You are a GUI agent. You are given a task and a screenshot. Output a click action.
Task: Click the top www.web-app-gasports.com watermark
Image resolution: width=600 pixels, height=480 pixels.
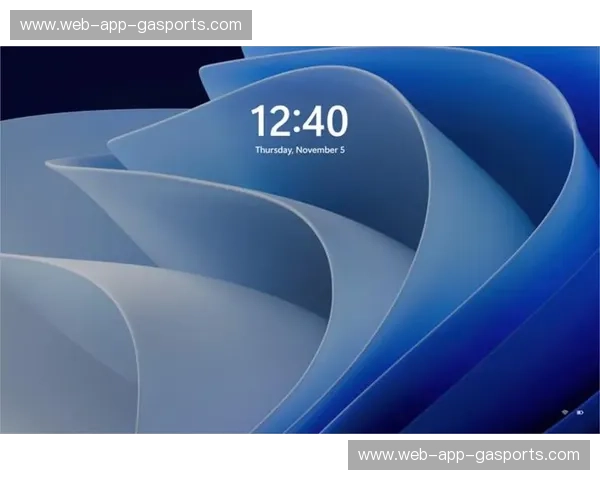tap(131, 25)
